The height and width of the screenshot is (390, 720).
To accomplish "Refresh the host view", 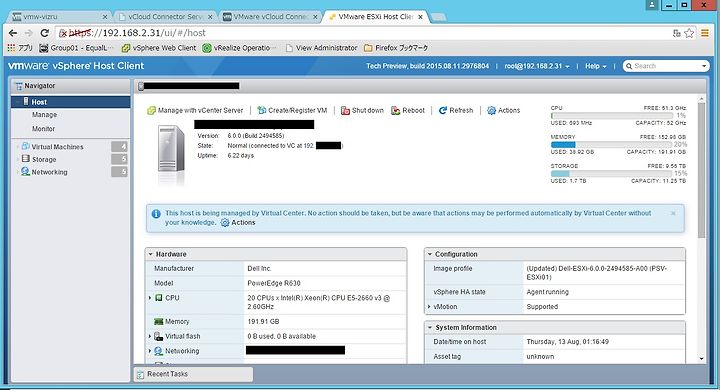I will coord(456,111).
